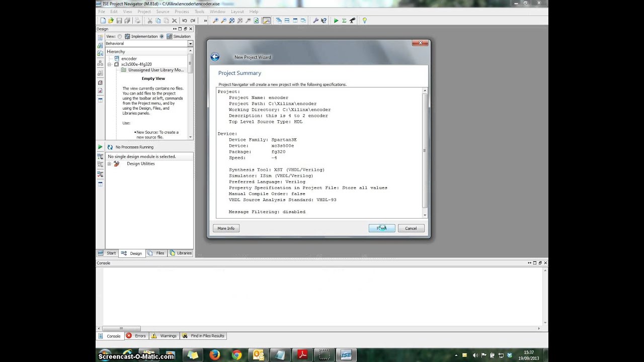Click the blue back arrow in wizard
Viewport: 644px width, 362px height.
pos(215,57)
